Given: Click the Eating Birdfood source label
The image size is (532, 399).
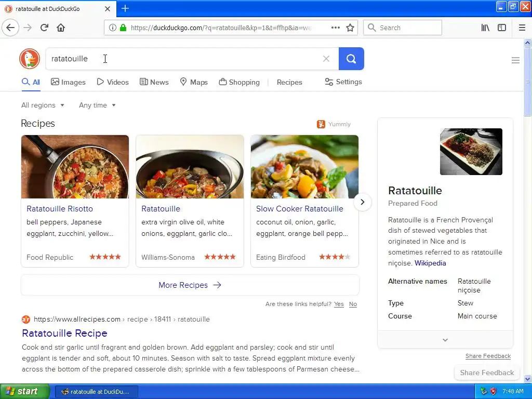Looking at the screenshot, I should tap(281, 257).
